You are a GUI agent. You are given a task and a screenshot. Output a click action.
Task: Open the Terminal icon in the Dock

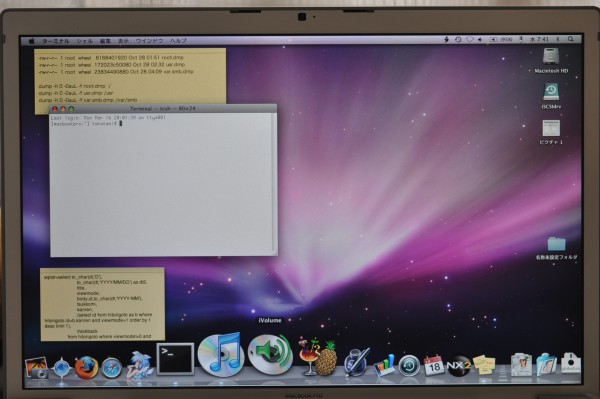[x=175, y=358]
